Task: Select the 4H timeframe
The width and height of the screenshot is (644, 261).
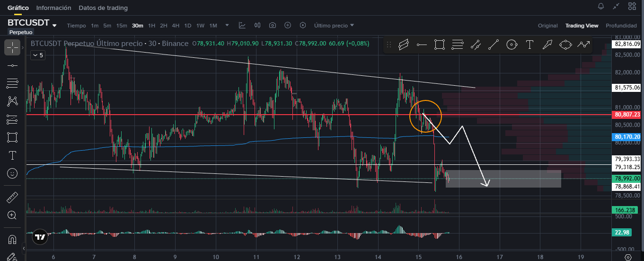Action: click(176, 26)
